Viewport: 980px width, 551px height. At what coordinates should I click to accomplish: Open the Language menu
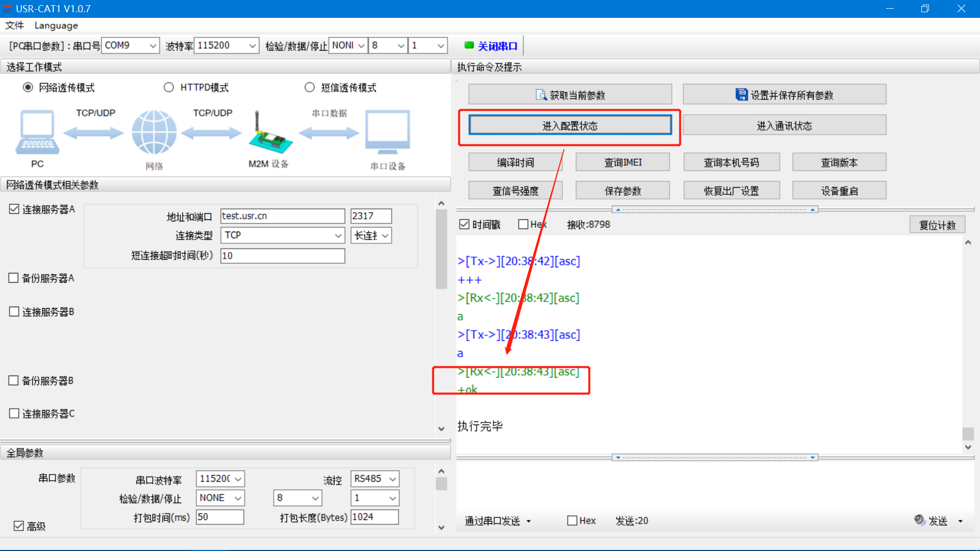pyautogui.click(x=56, y=26)
